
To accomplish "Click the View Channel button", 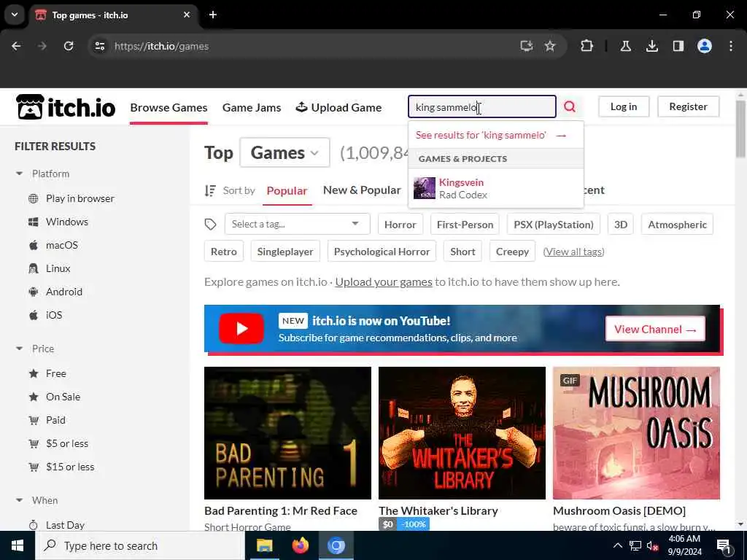I will 655,329.
